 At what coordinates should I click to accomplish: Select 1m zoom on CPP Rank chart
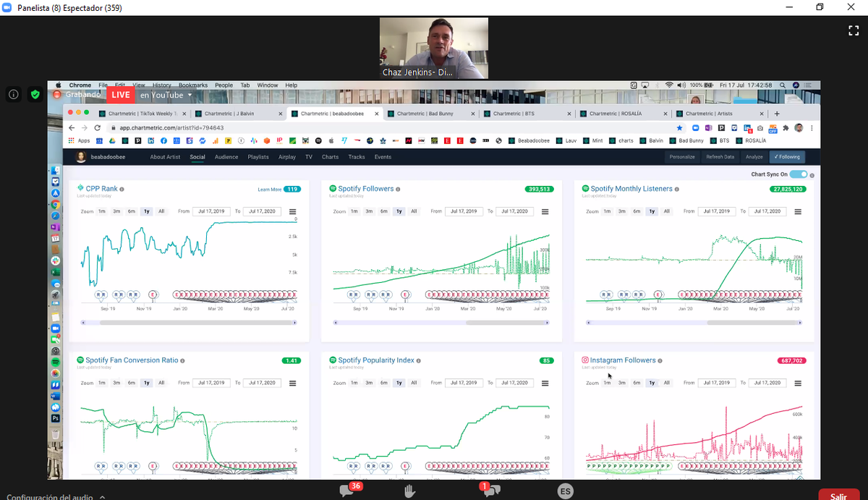point(102,211)
